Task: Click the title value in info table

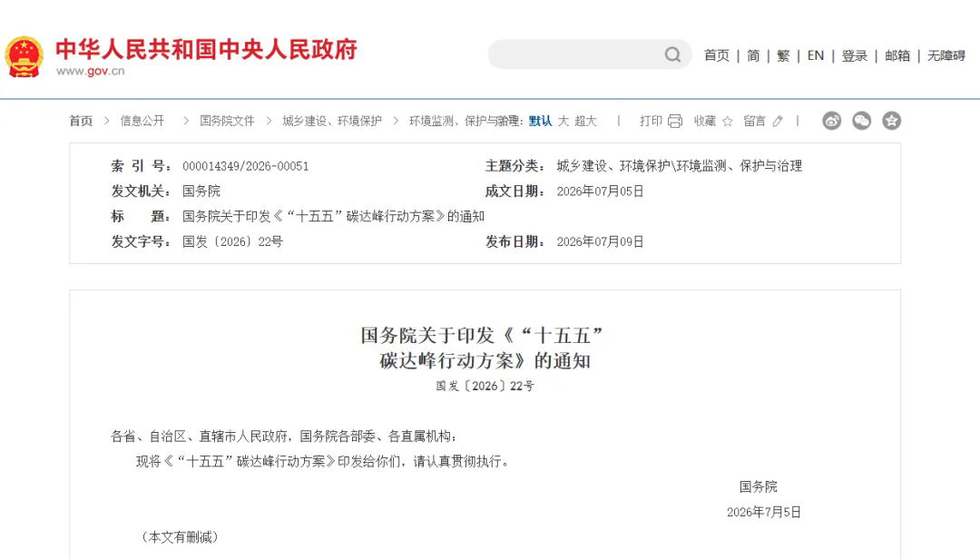Action: 334,216
